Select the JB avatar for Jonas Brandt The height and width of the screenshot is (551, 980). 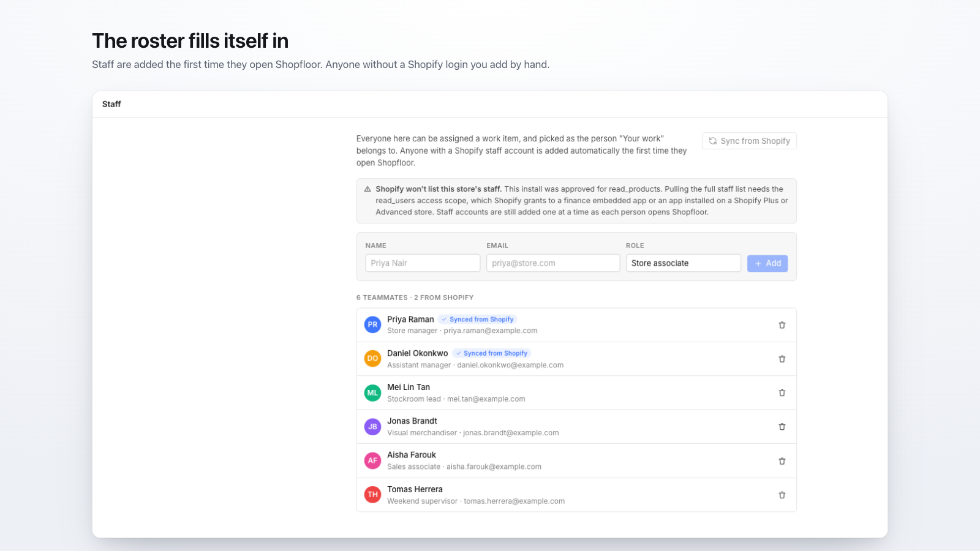[x=372, y=427]
